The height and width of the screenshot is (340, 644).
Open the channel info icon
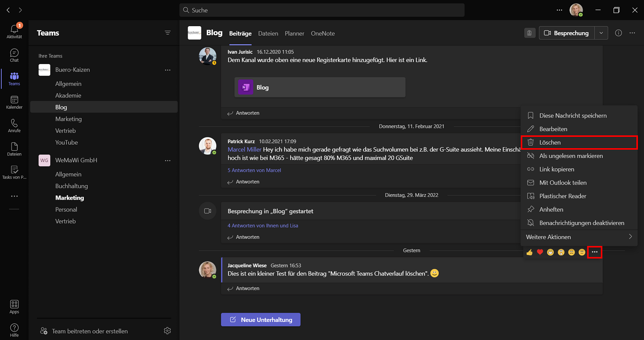(x=618, y=33)
